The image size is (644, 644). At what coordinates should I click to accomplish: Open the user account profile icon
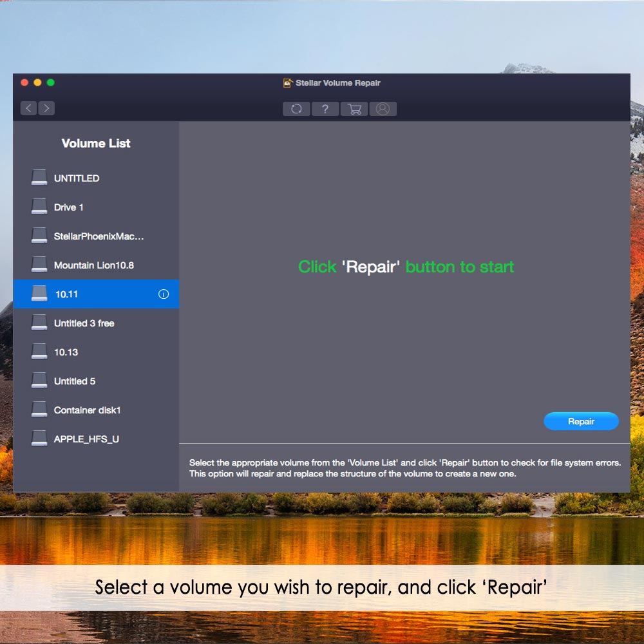point(383,109)
